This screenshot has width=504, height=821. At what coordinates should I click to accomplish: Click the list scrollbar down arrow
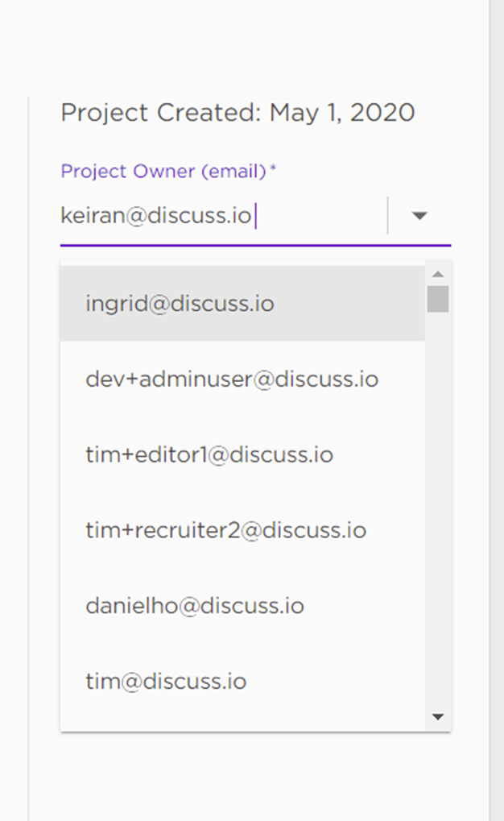tap(438, 716)
